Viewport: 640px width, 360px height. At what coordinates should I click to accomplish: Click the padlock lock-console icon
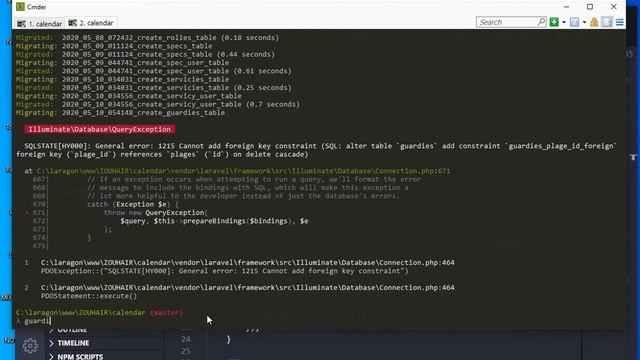point(594,22)
